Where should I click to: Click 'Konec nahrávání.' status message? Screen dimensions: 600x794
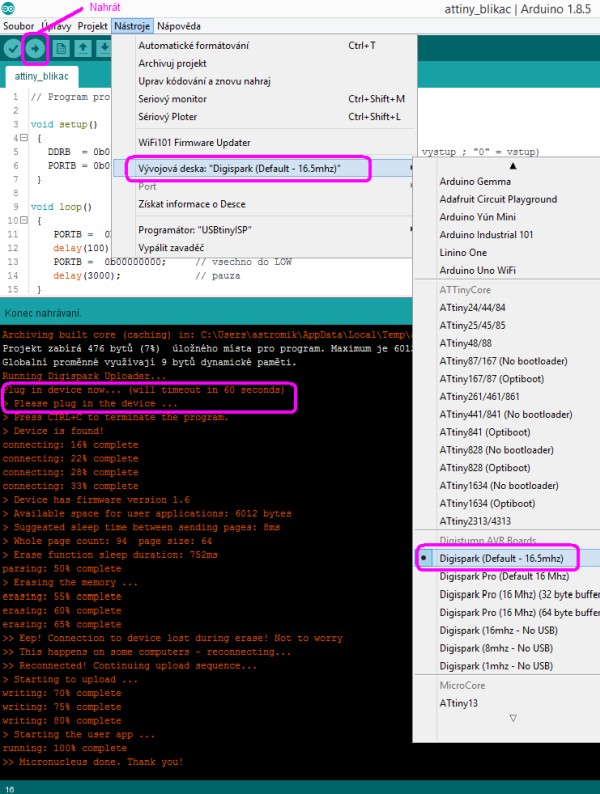(43, 313)
